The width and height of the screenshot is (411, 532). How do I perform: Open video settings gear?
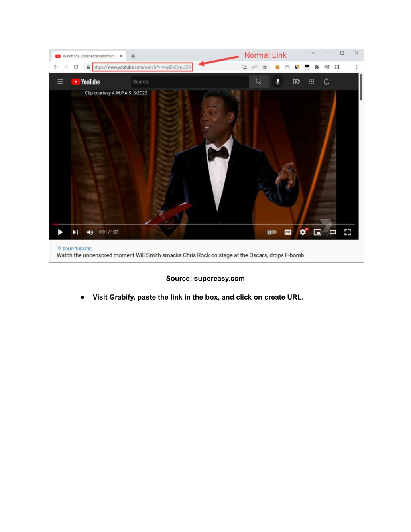[303, 232]
